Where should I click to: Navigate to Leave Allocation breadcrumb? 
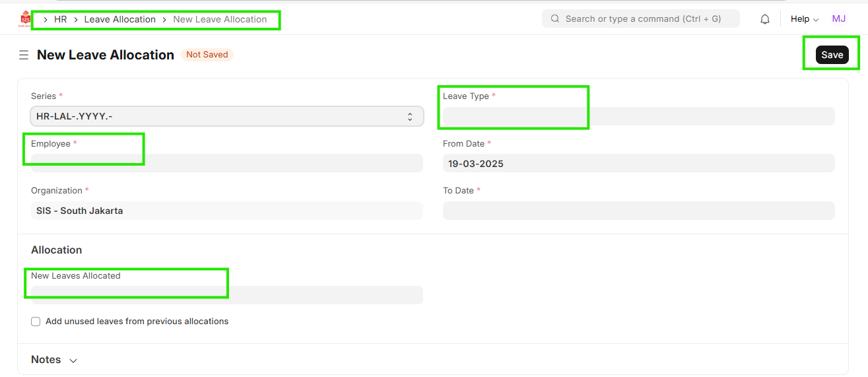[x=119, y=20]
